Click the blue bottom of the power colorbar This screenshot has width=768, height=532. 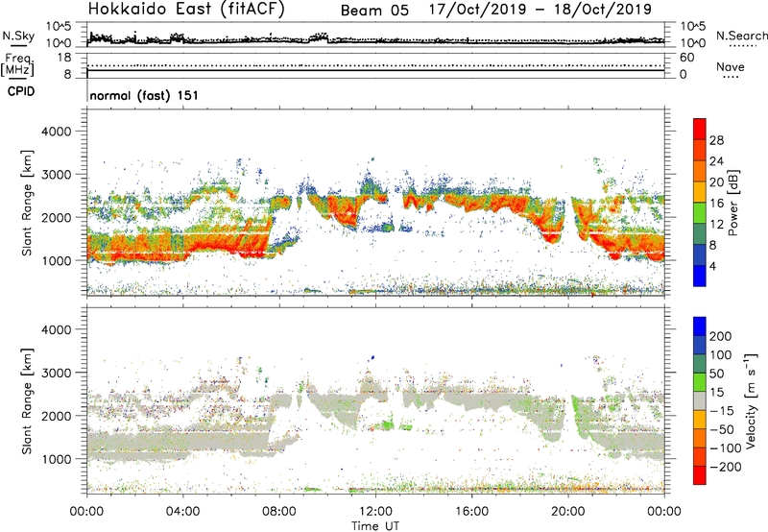coord(700,276)
